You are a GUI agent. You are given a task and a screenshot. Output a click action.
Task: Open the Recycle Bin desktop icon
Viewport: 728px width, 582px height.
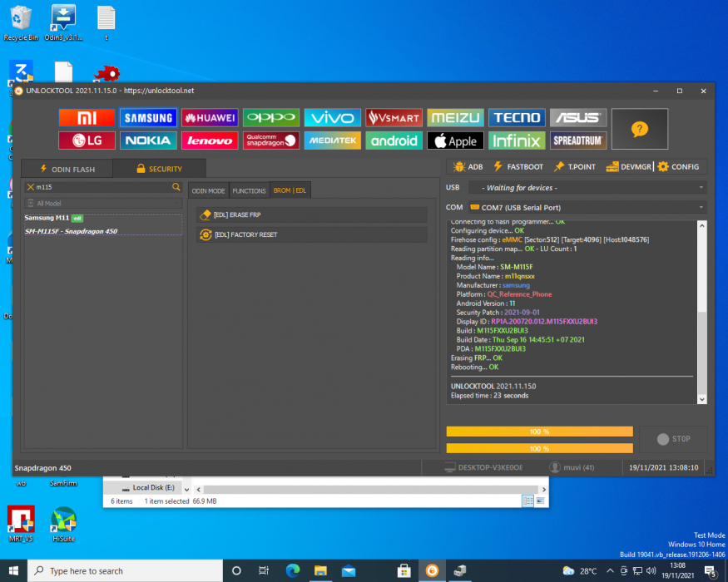click(x=21, y=23)
